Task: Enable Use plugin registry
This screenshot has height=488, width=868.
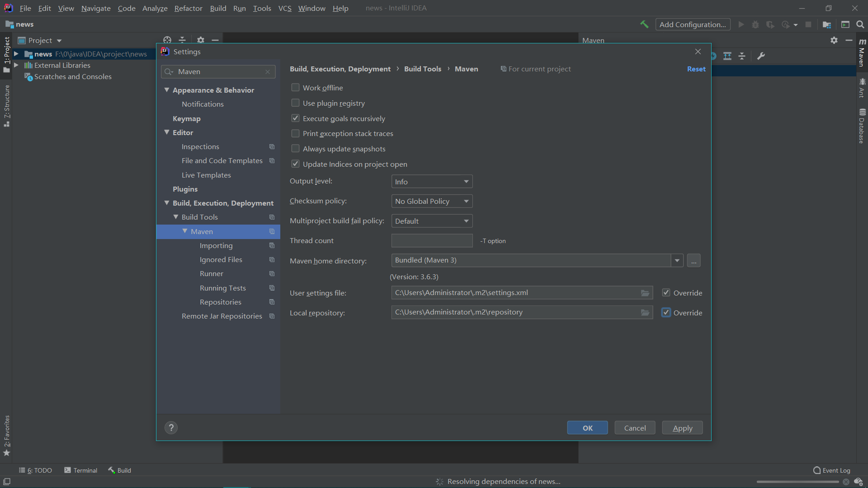Action: [295, 103]
